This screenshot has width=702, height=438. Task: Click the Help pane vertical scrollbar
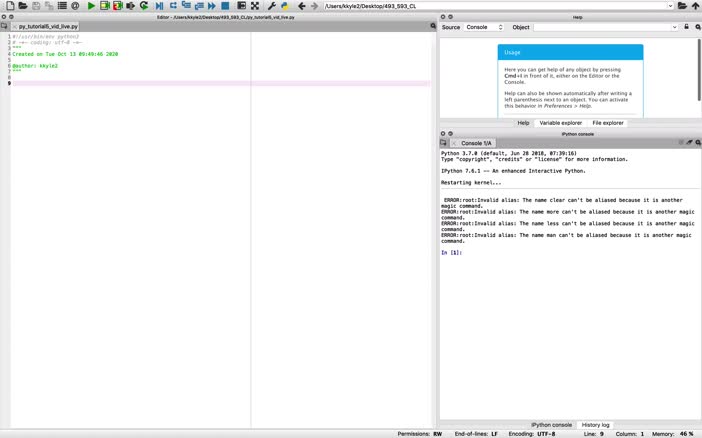699,69
